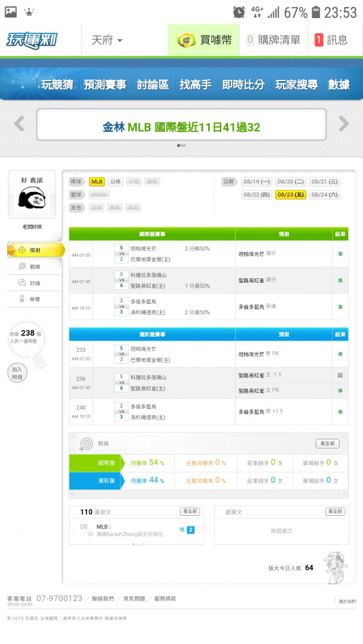
Task: Open the 聯絡我們 footer link
Action: pyautogui.click(x=103, y=599)
